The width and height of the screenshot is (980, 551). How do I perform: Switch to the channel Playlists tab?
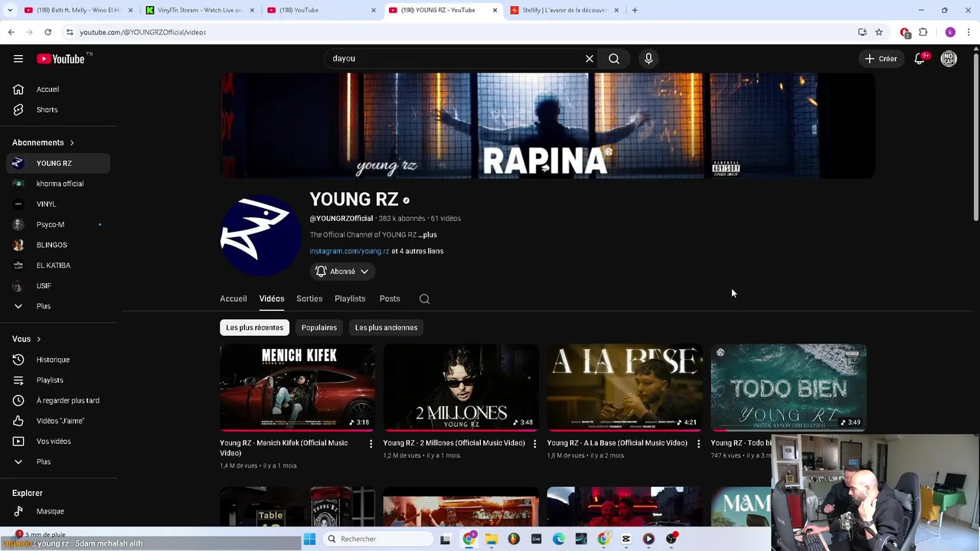point(350,299)
